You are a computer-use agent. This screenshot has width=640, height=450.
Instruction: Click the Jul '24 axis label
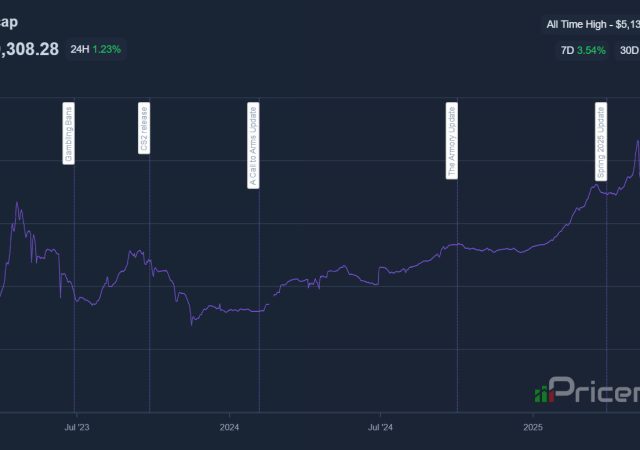coord(380,428)
